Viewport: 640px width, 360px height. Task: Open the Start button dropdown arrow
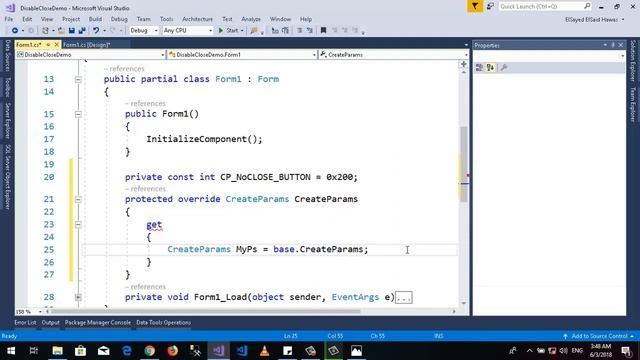(x=242, y=31)
